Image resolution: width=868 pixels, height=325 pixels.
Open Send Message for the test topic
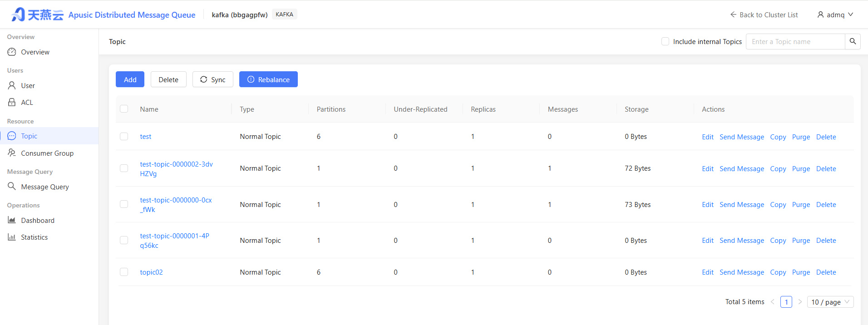tap(742, 137)
